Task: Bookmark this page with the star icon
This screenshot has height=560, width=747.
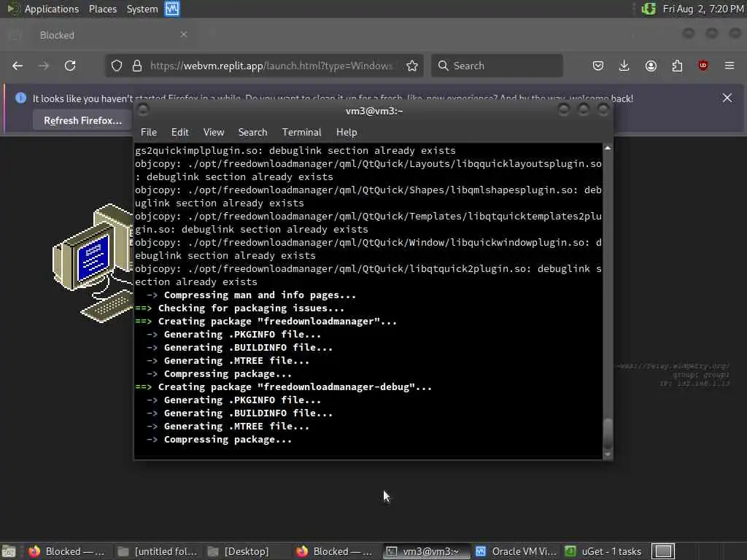Action: pyautogui.click(x=412, y=66)
